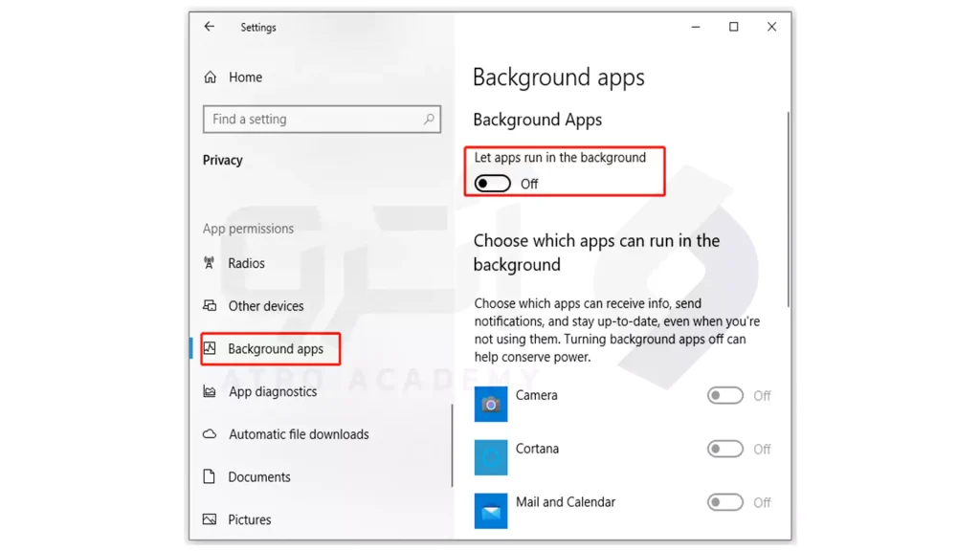Go to Pictures privacy settings
The height and width of the screenshot is (551, 980).
tap(250, 520)
